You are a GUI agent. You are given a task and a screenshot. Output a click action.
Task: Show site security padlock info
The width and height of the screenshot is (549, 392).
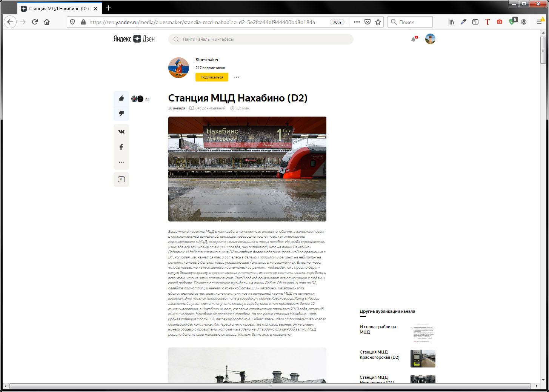(83, 22)
